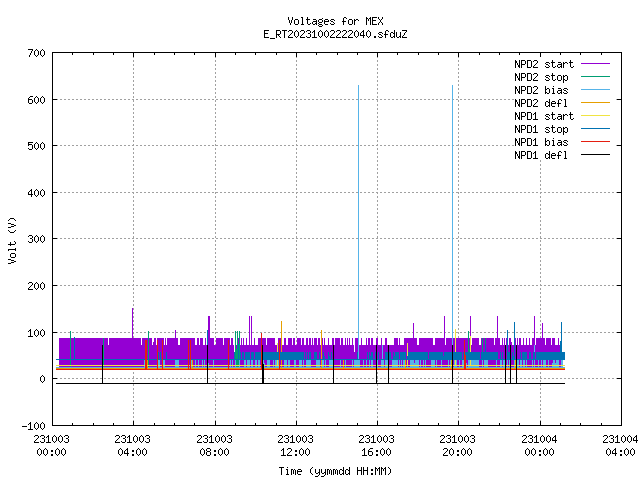Click the 'NPD2 stop' legend label
This screenshot has height=480, width=640.
[x=541, y=77]
